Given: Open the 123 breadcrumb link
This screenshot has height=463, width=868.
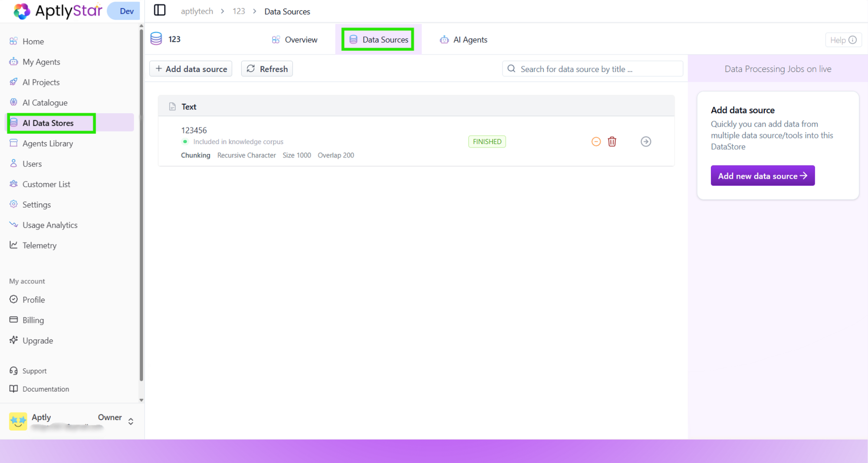Looking at the screenshot, I should 238,11.
